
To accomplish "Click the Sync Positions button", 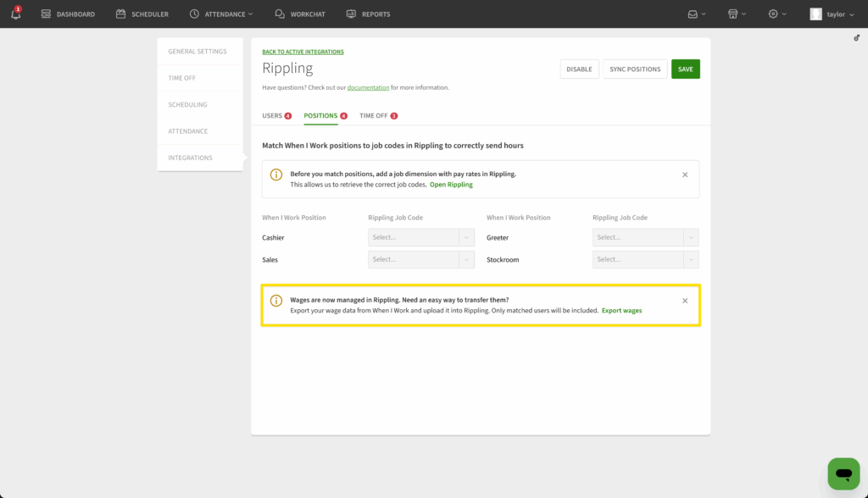I will point(635,69).
